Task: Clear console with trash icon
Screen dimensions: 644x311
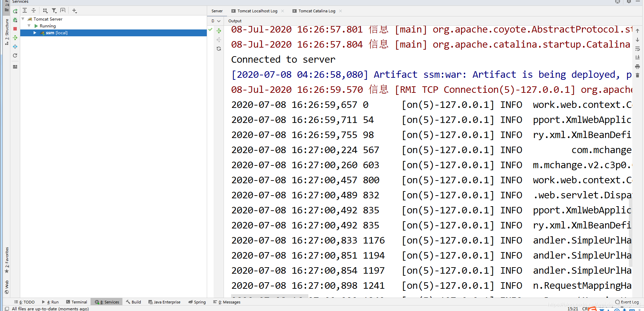Action: 637,75
